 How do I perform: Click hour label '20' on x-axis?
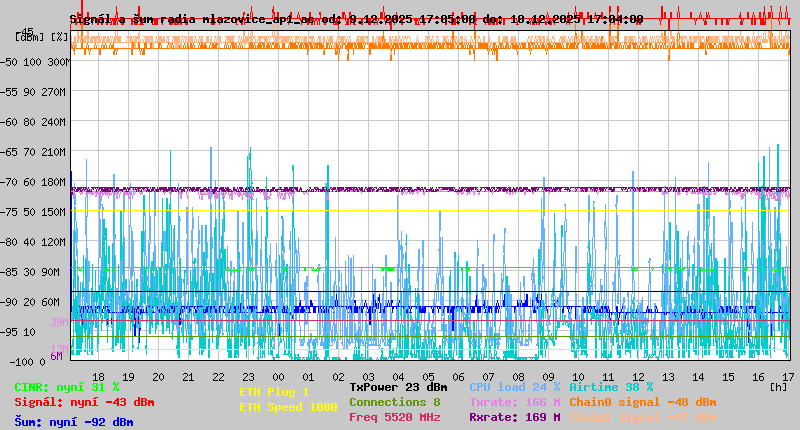[159, 377]
